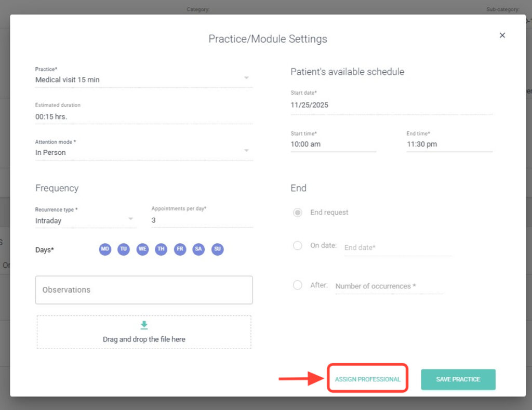532x410 pixels.
Task: Click the Appointments per day field
Action: [x=202, y=220]
